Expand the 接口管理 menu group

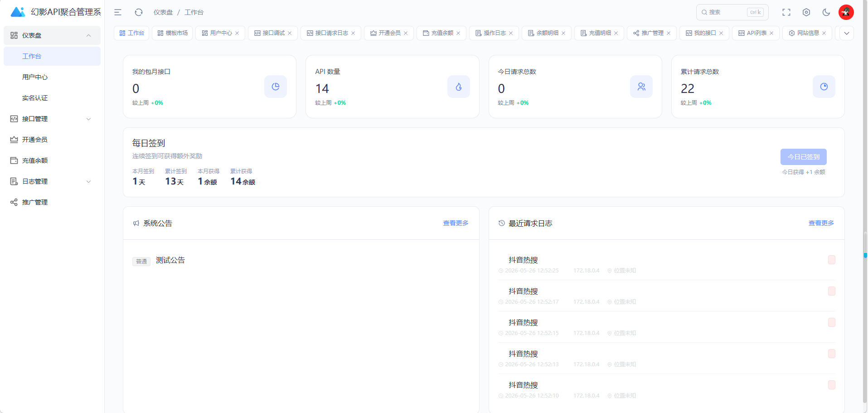(x=52, y=119)
